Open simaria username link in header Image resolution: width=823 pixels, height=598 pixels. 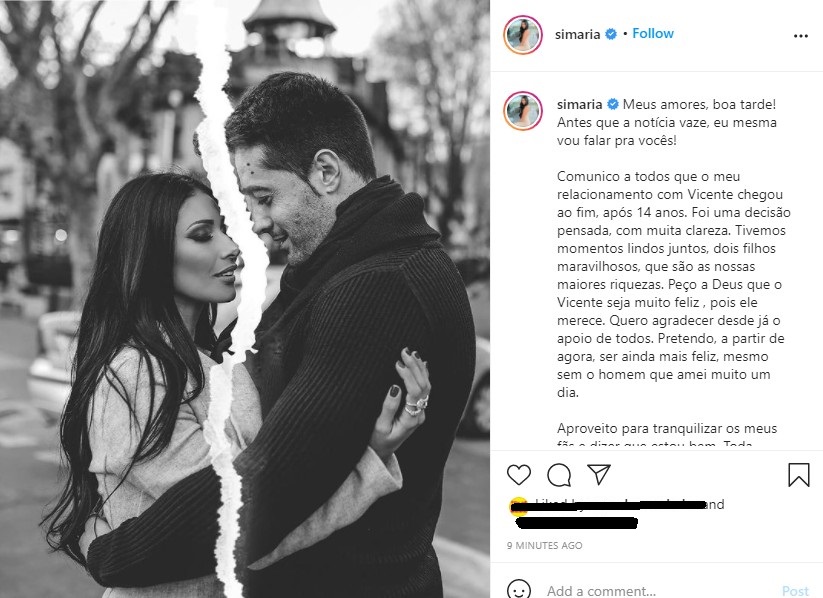[577, 34]
